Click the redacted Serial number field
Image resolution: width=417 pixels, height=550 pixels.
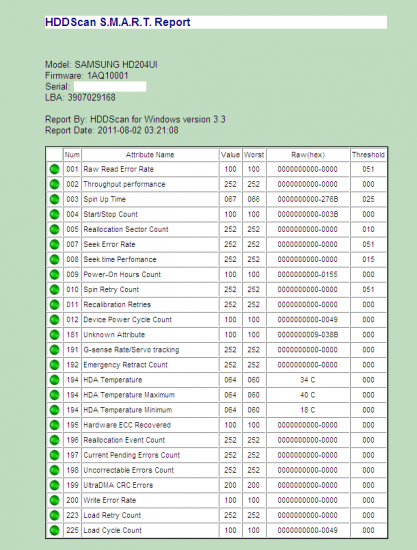110,87
